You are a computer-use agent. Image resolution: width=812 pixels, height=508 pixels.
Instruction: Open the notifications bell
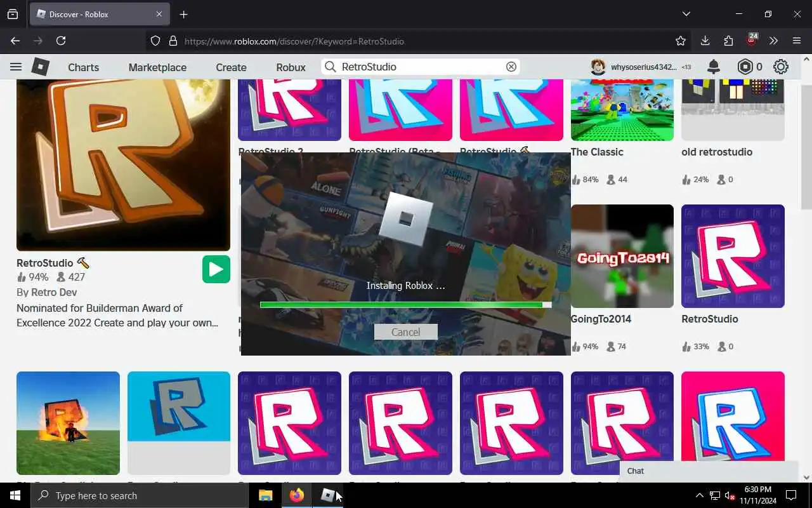click(714, 67)
